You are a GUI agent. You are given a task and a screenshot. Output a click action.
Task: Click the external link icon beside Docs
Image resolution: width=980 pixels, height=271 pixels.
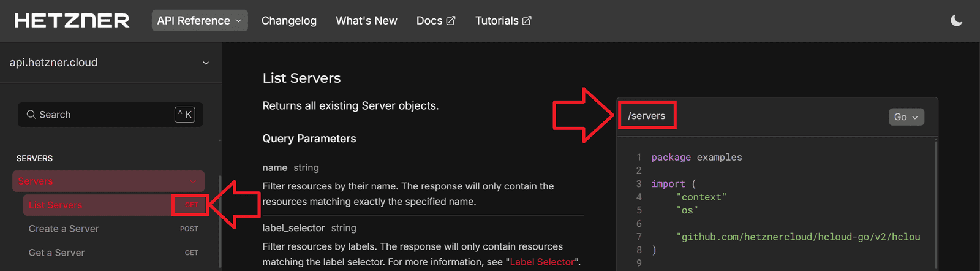pyautogui.click(x=451, y=21)
